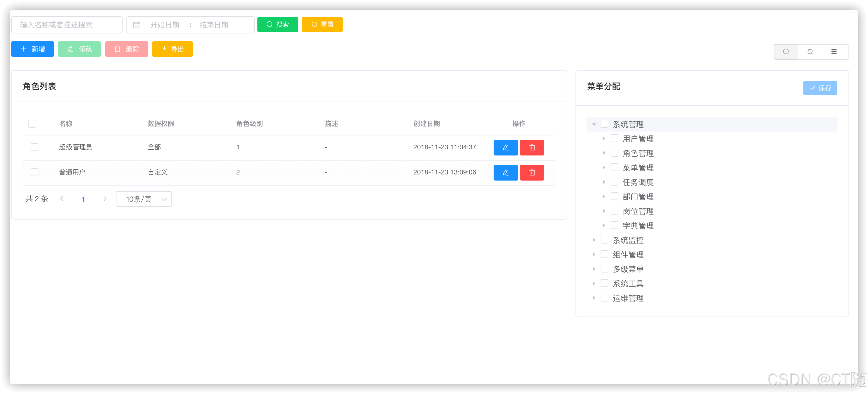Click the blue 新增 button
This screenshot has width=868, height=394.
tap(32, 49)
